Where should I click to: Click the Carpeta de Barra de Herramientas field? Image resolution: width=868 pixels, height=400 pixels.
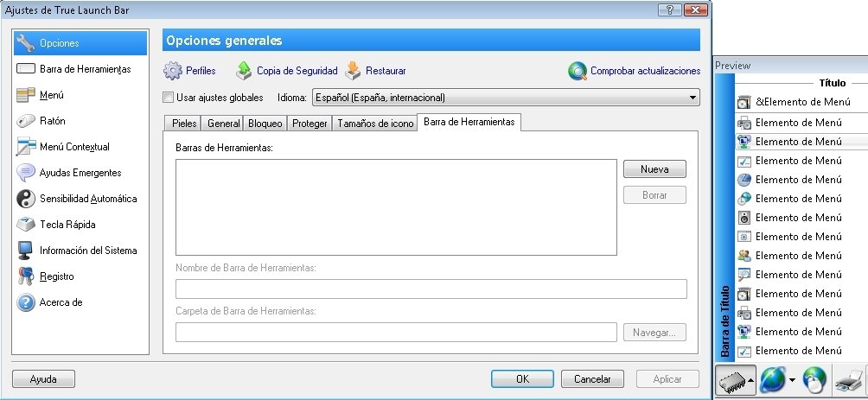click(x=396, y=333)
